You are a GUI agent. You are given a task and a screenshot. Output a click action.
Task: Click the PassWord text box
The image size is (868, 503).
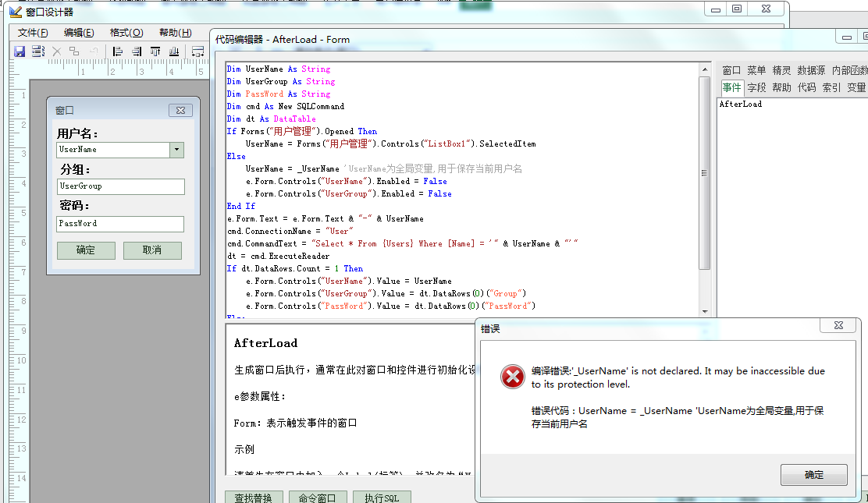[x=120, y=224]
